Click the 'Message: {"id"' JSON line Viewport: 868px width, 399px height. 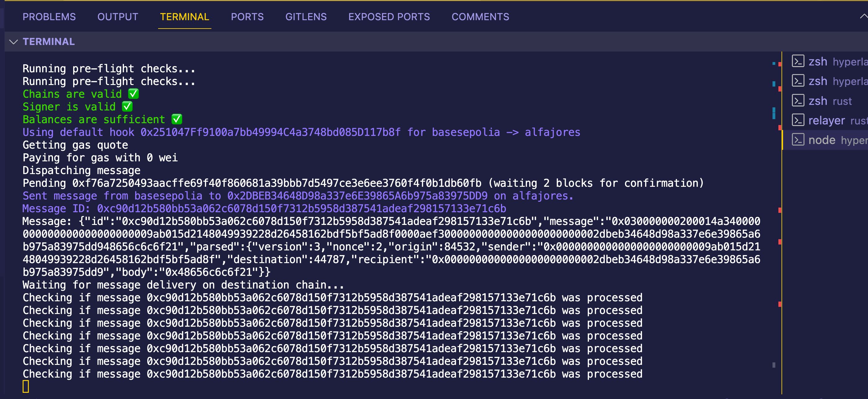tap(391, 221)
